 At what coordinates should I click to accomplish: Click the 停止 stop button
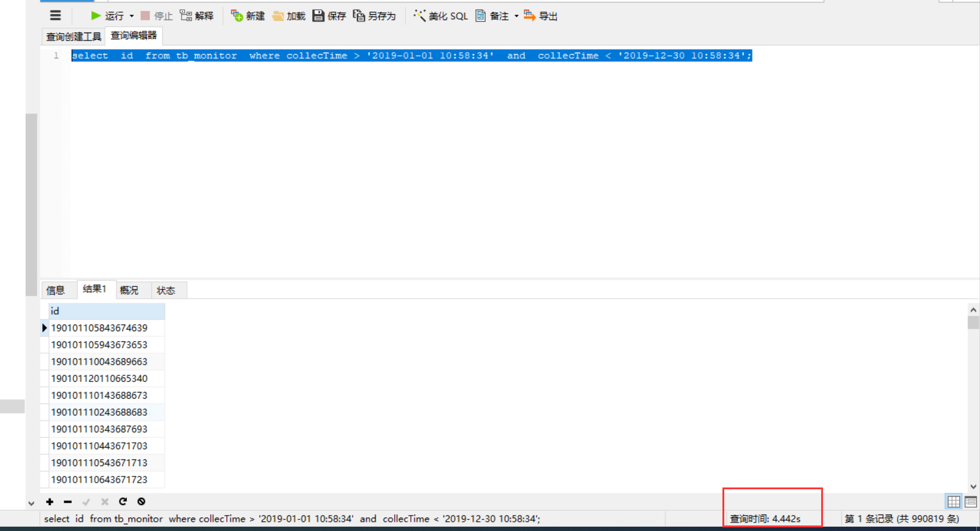coord(156,16)
